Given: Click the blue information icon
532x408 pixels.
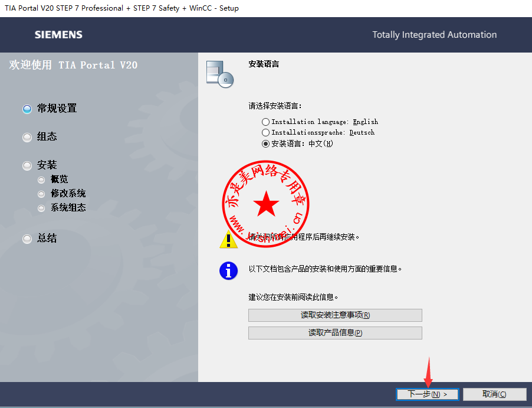Looking at the screenshot, I should click(228, 271).
